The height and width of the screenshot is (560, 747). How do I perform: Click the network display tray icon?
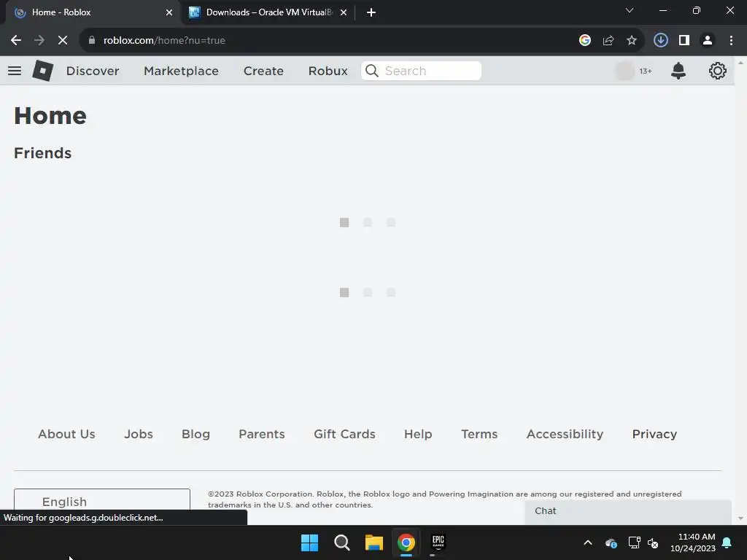pos(634,542)
